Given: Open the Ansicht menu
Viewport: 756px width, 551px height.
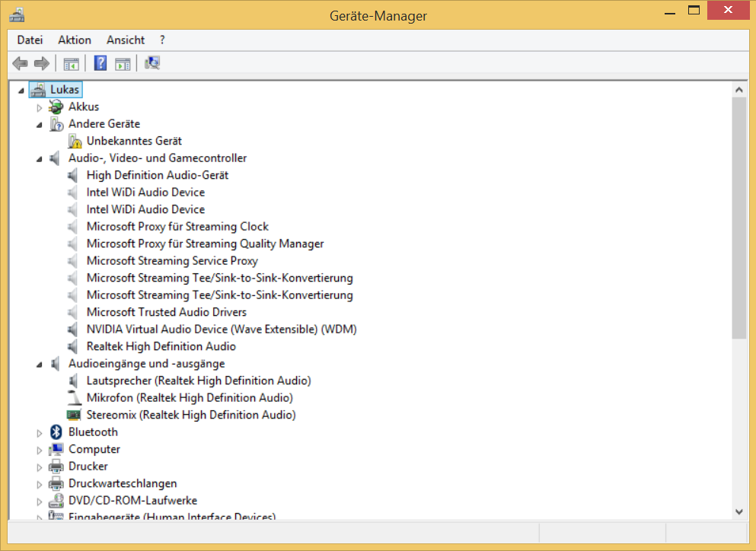Looking at the screenshot, I should coord(126,40).
